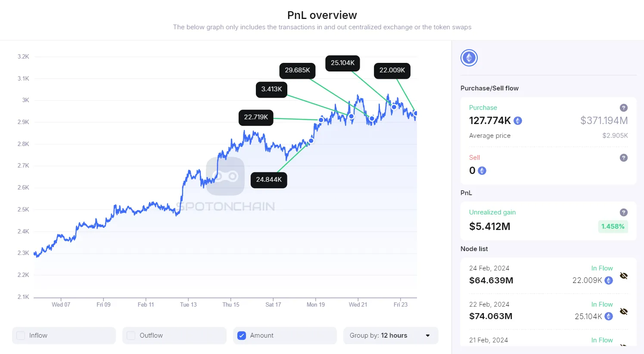The height and width of the screenshot is (354, 644).
Task: Enable the Inflow checkbox
Action: (x=21, y=335)
